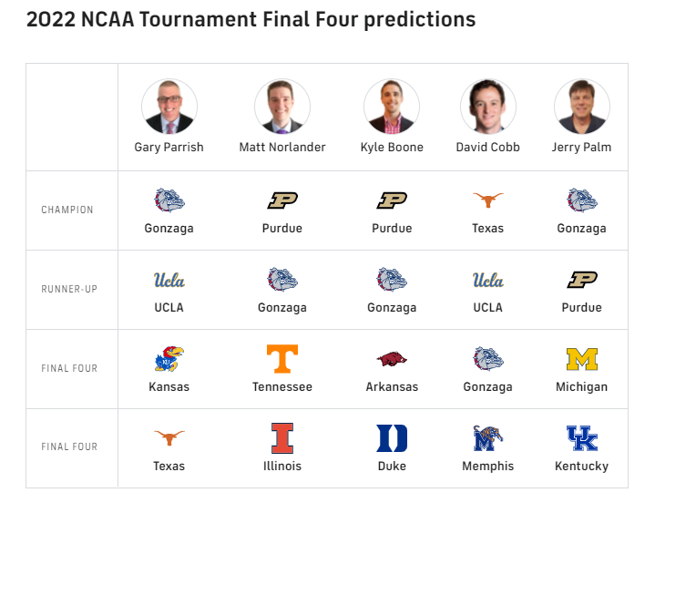Click the Illinois logo
This screenshot has height=616, width=696.
click(x=282, y=438)
